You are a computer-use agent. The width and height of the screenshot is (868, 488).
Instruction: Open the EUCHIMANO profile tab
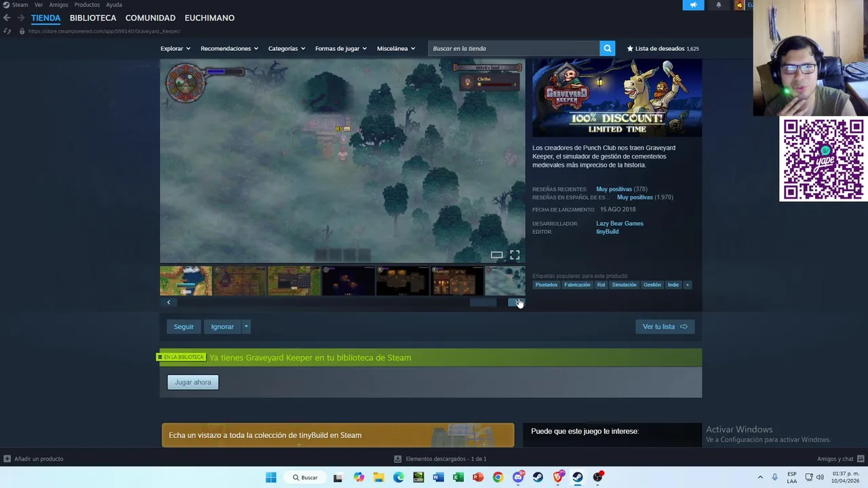(x=210, y=18)
